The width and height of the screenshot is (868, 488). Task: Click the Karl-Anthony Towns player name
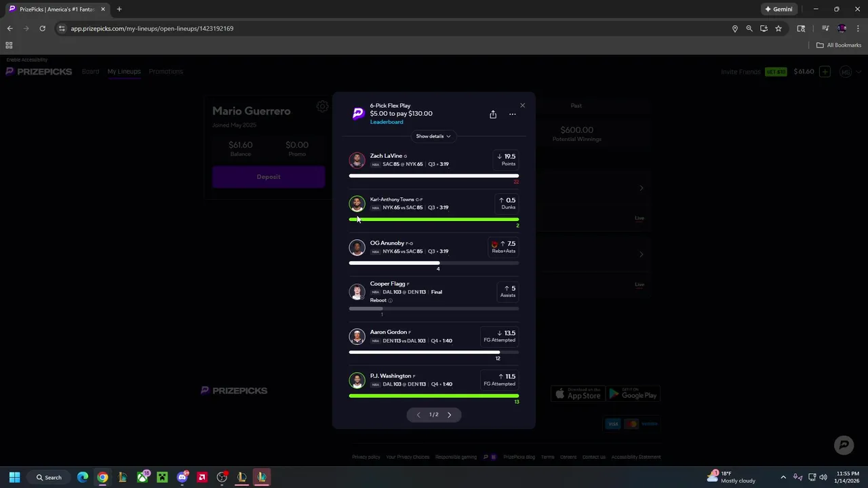point(392,200)
